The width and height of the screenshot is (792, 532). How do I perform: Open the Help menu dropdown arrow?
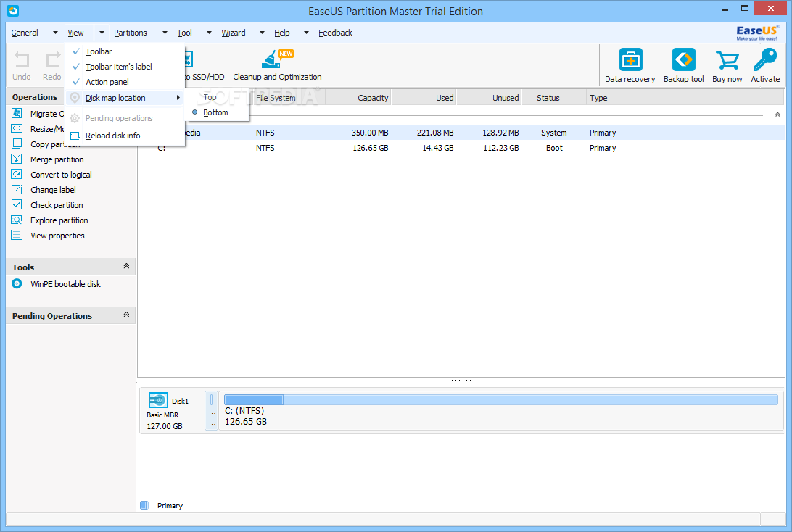click(x=306, y=33)
